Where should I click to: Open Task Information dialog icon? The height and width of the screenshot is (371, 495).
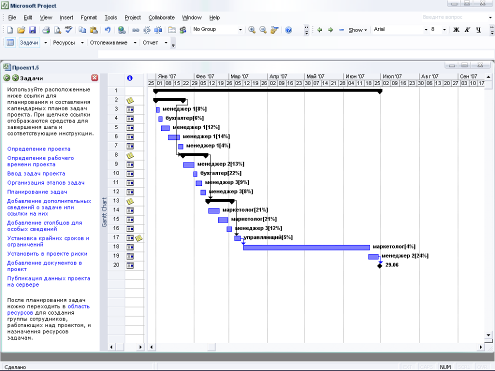tap(172, 30)
